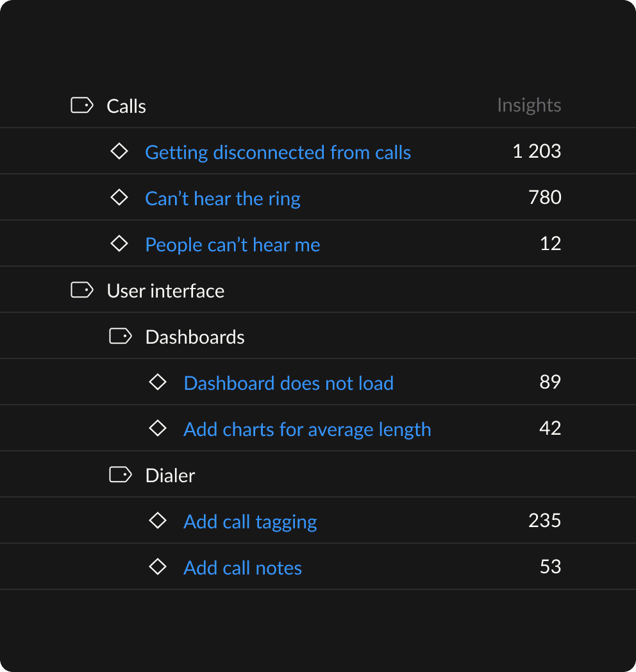Open the People can't hear me link
Image resolution: width=636 pixels, height=672 pixels.
pyautogui.click(x=233, y=245)
